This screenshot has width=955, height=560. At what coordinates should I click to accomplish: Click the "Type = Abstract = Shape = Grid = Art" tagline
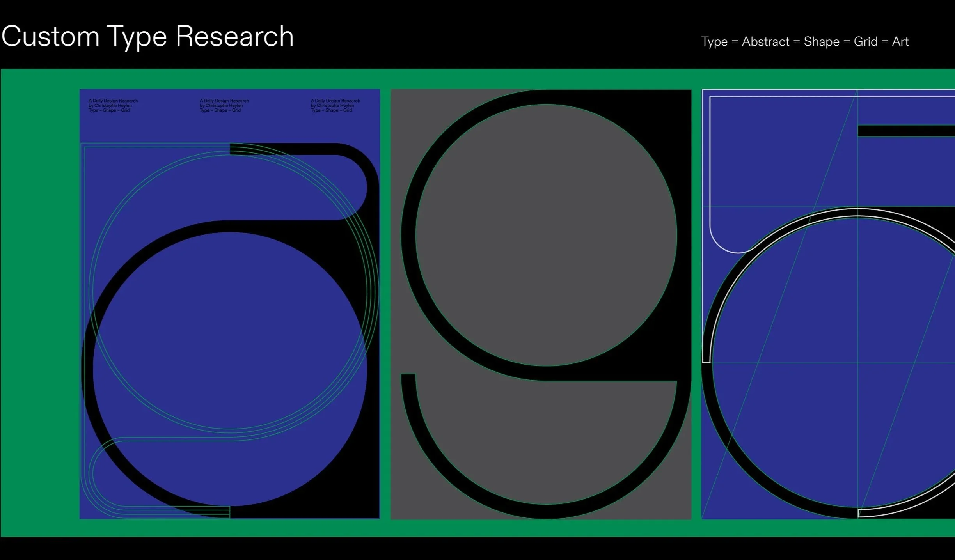tap(804, 41)
